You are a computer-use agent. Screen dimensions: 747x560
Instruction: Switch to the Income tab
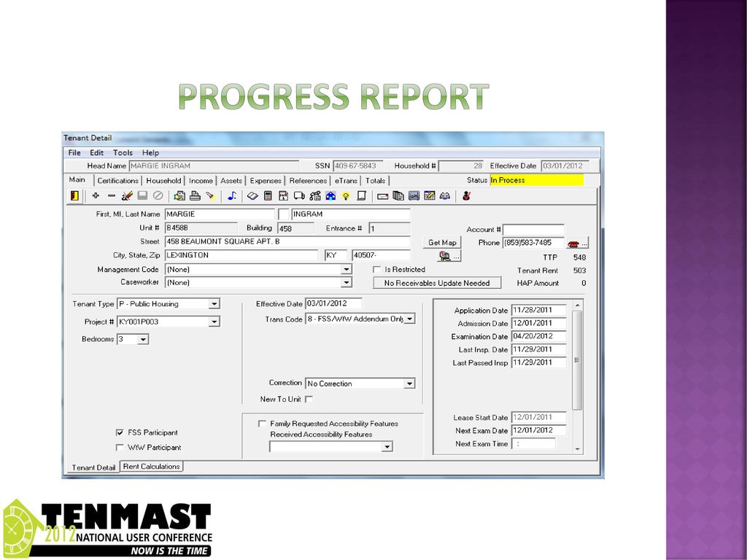[201, 181]
